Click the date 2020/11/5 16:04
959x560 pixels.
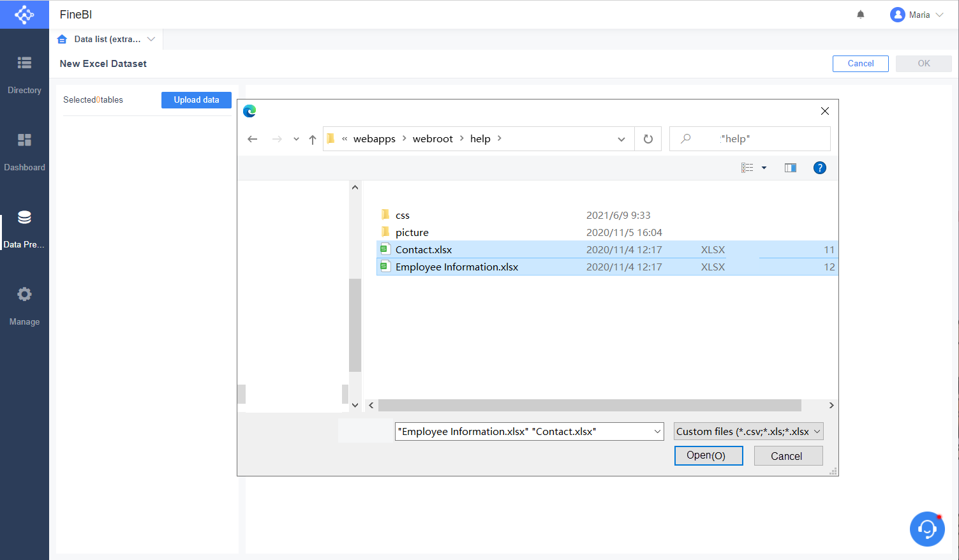(624, 233)
